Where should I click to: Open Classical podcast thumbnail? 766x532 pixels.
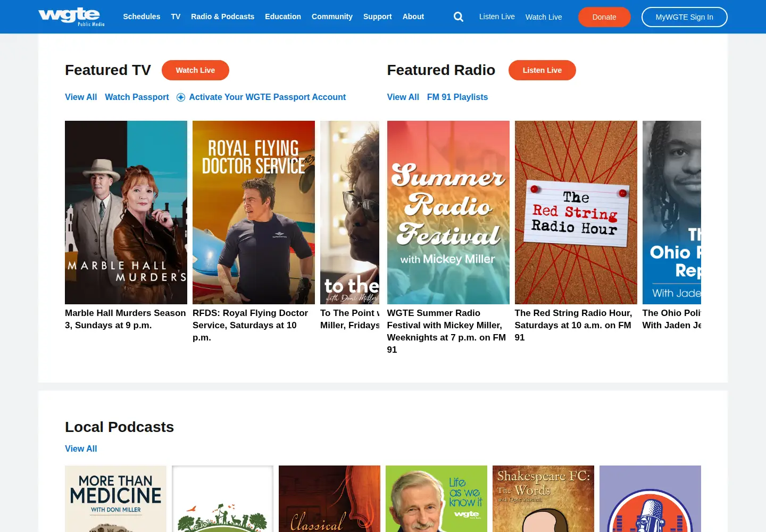[329, 498]
